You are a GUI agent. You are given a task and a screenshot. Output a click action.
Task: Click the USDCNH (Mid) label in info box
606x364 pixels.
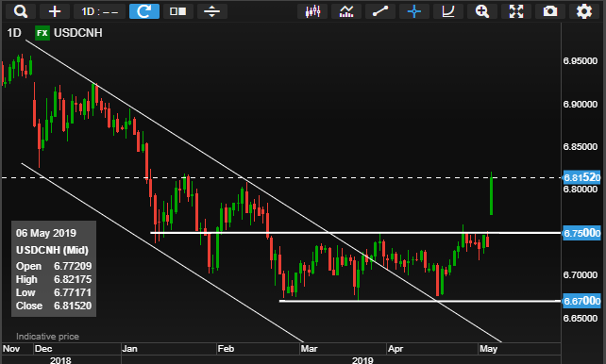(52, 250)
